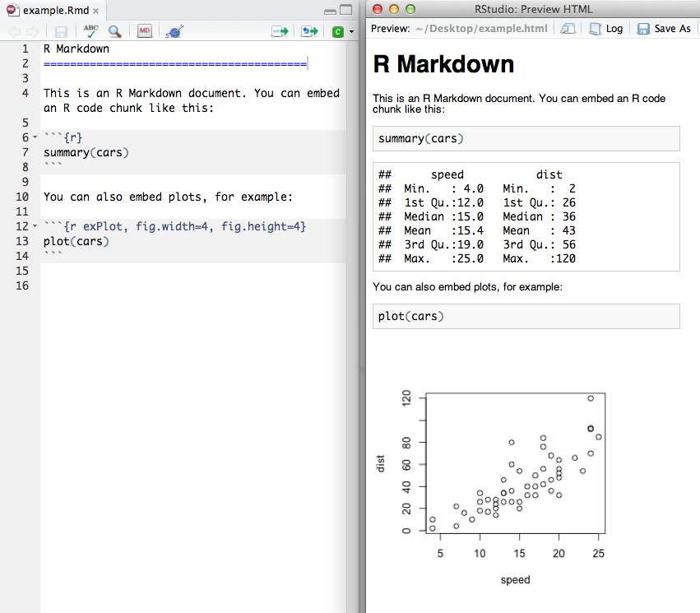
Task: Run the current line with green arrow
Action: (280, 31)
